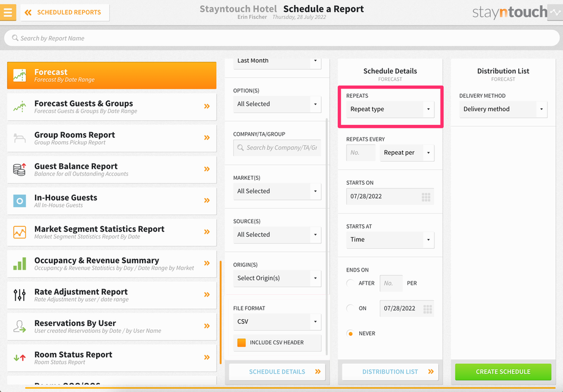The width and height of the screenshot is (563, 392).
Task: Click the Forecast Guests & Groups icon
Action: pyautogui.click(x=20, y=106)
